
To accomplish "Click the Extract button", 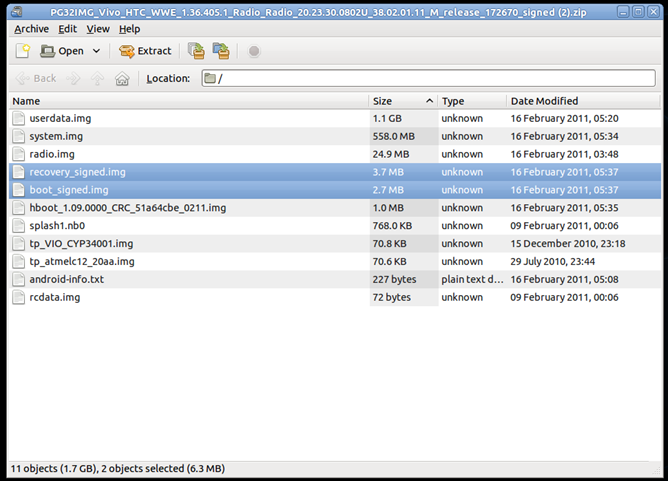I will point(145,51).
